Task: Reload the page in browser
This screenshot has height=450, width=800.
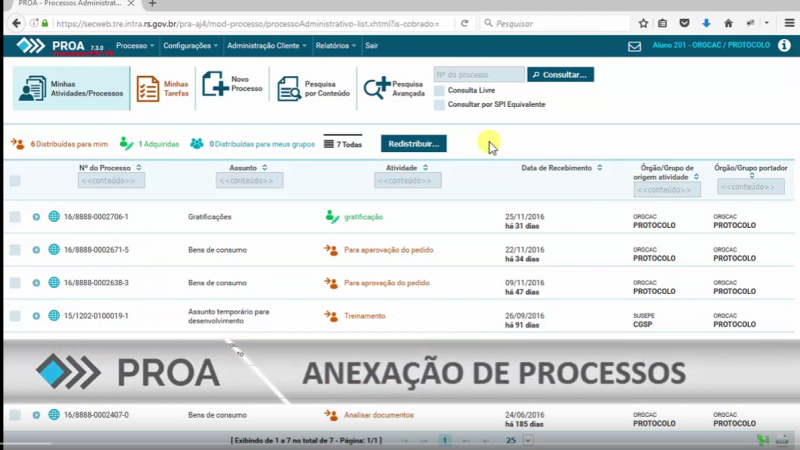Action: [464, 23]
